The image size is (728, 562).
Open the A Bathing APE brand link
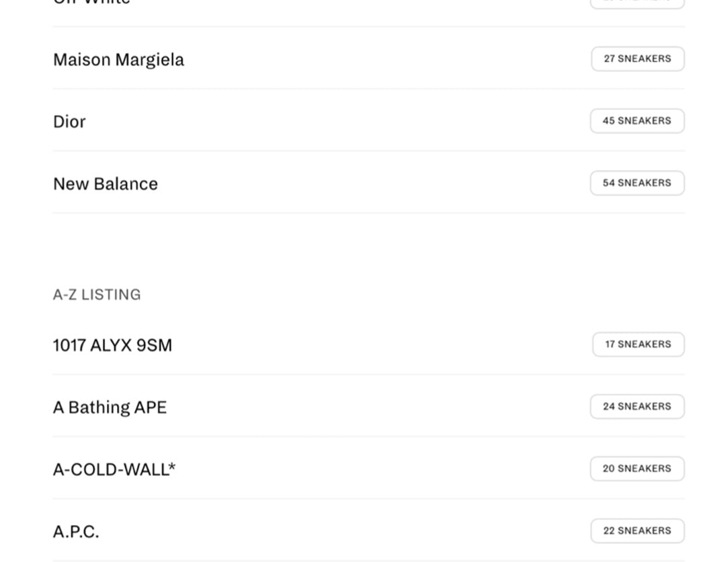coord(110,407)
